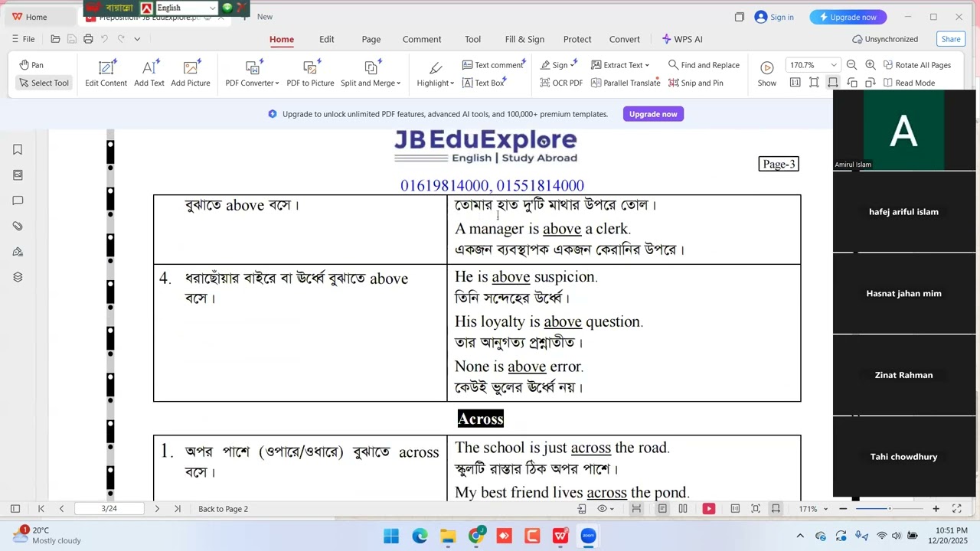Open the page thumbnails sidebar panel
Viewport: 980px width, 551px height.
click(x=18, y=175)
